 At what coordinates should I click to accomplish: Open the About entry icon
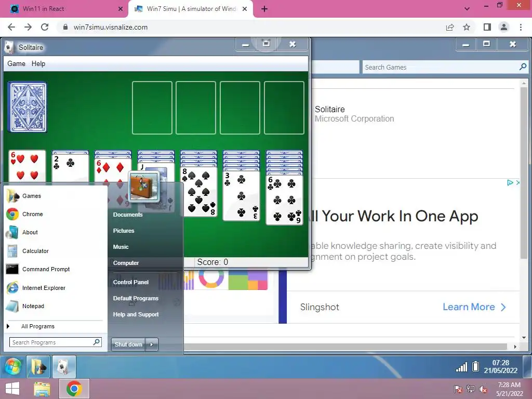(x=12, y=232)
